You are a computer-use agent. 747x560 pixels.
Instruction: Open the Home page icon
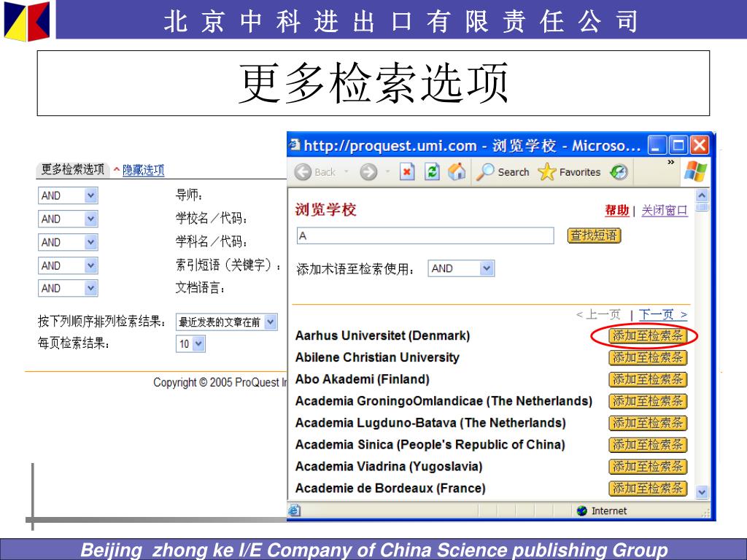pyautogui.click(x=457, y=172)
